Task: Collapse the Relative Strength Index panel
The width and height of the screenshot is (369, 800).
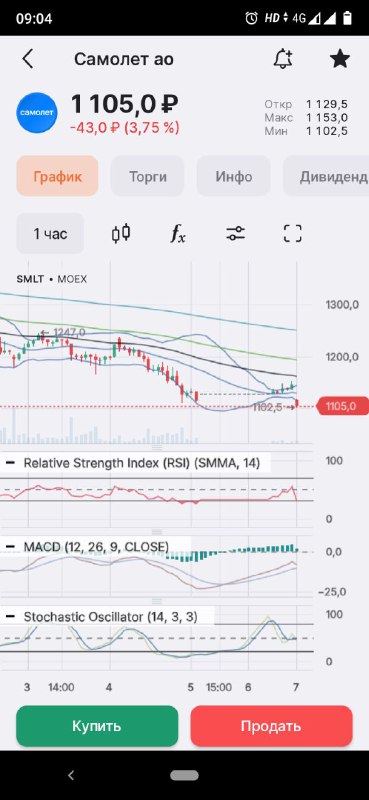Action: [10, 463]
